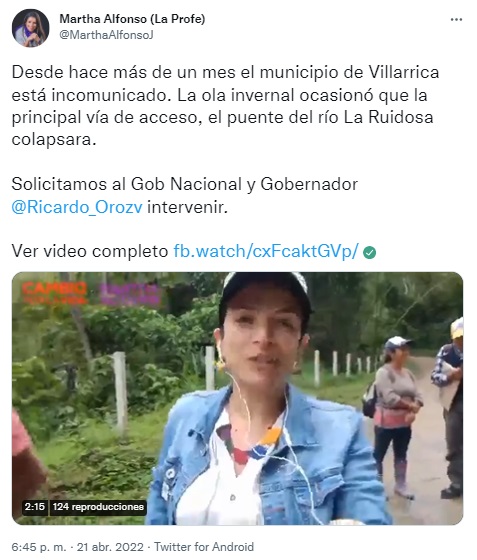The image size is (477, 560).
Task: Click the 124 reproducciones view count
Action: tap(98, 506)
